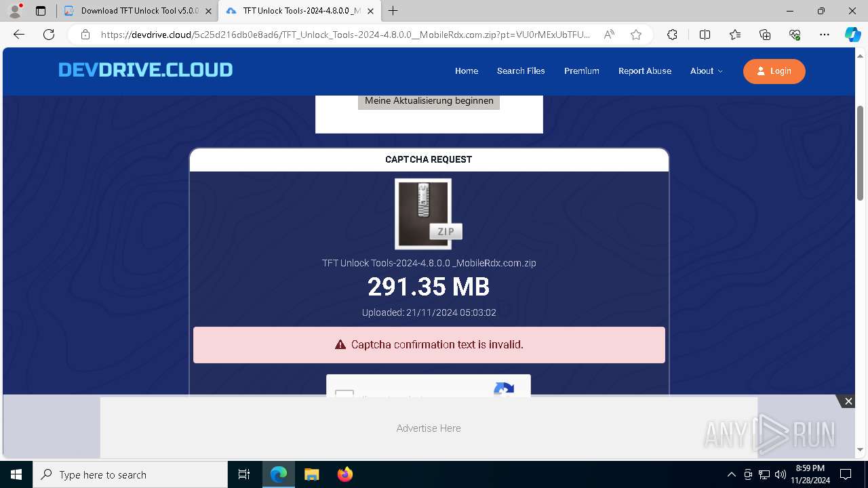The width and height of the screenshot is (868, 488).
Task: Open Microsoft Edge from the taskbar
Action: (279, 474)
